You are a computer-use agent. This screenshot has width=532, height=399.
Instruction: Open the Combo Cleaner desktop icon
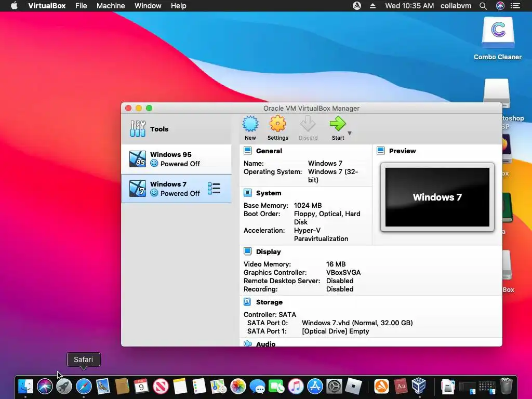498,38
